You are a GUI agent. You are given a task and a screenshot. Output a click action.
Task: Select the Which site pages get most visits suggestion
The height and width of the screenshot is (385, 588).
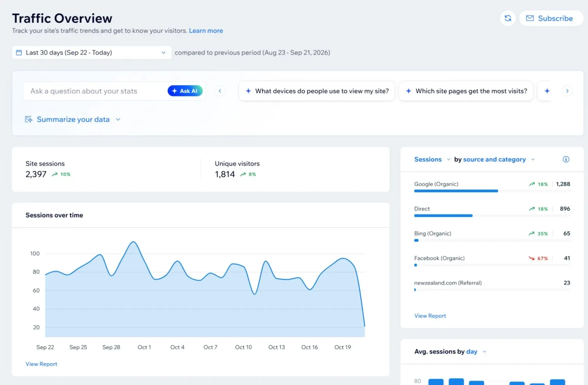[x=466, y=91]
